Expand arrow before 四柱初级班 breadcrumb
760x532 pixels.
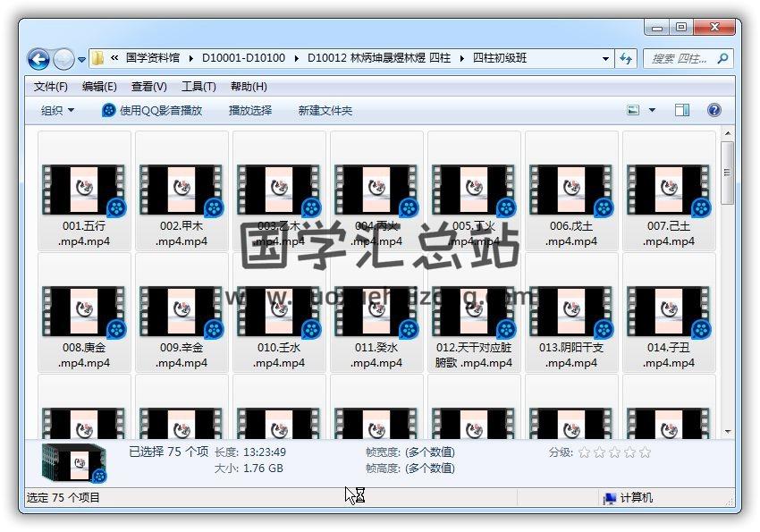click(462, 59)
